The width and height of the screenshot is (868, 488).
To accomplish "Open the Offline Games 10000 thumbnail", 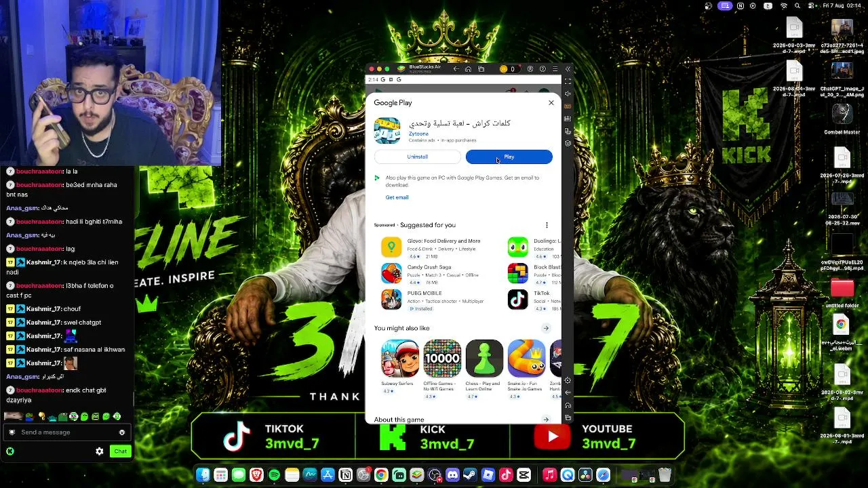I will [x=442, y=359].
